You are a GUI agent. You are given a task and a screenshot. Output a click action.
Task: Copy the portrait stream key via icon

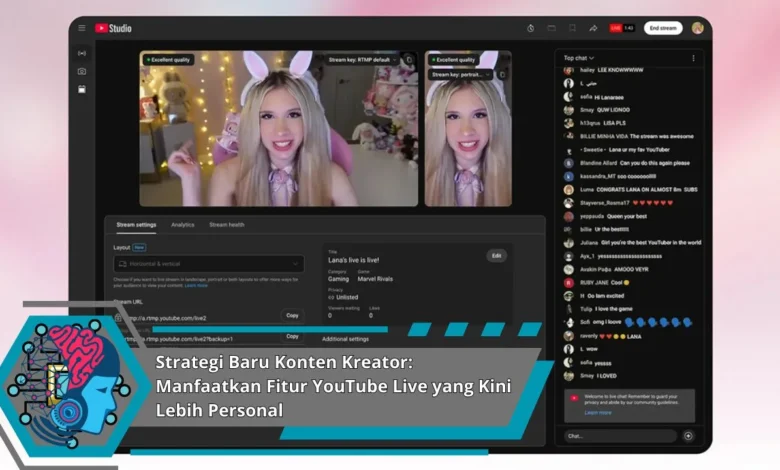point(502,74)
